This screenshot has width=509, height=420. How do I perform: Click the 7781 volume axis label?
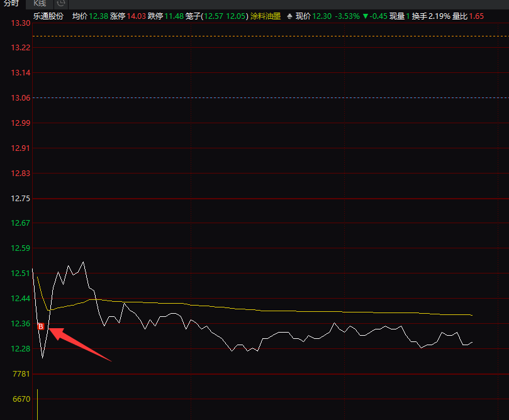point(21,374)
